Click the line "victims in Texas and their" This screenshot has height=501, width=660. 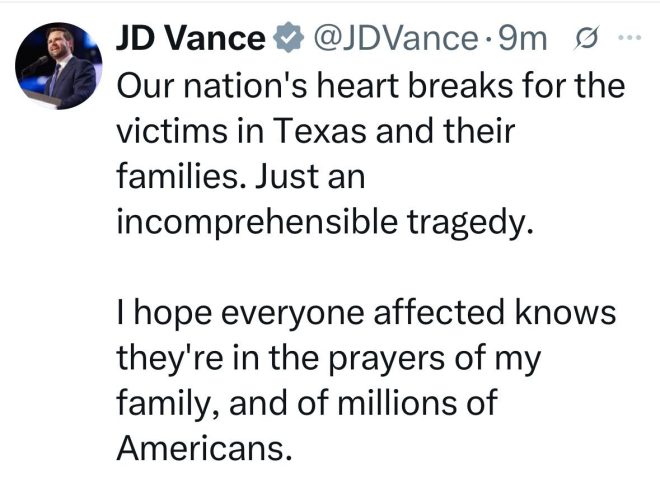(316, 131)
